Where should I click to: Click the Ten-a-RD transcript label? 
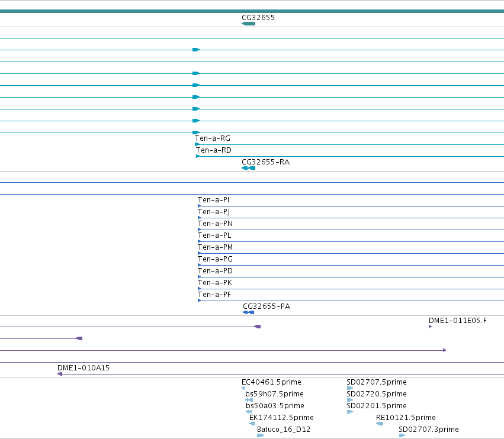(x=214, y=150)
